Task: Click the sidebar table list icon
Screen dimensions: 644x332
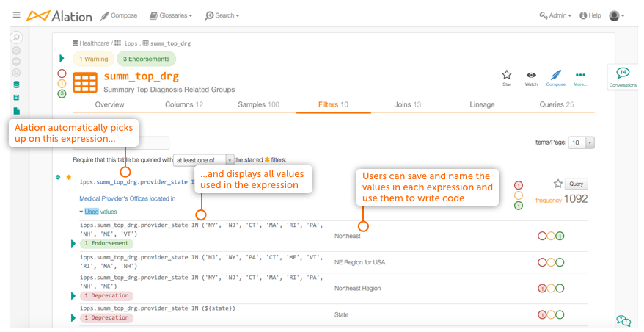Action: pyautogui.click(x=16, y=98)
